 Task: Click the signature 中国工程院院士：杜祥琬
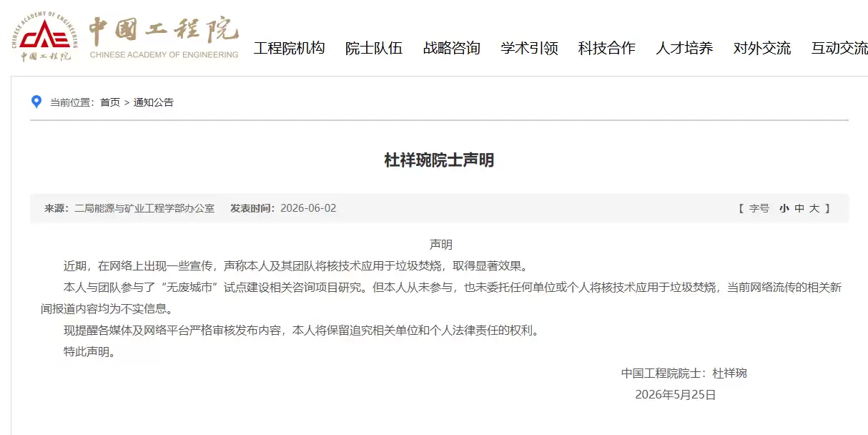684,373
